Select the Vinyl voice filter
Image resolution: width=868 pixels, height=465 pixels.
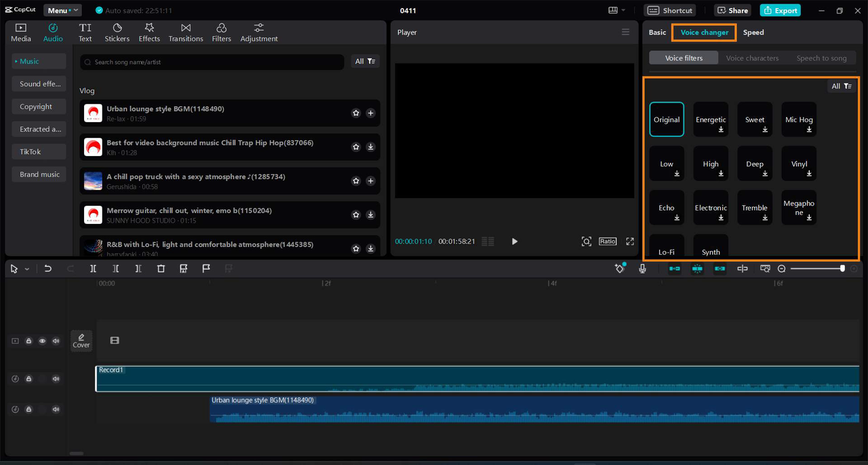pos(799,164)
